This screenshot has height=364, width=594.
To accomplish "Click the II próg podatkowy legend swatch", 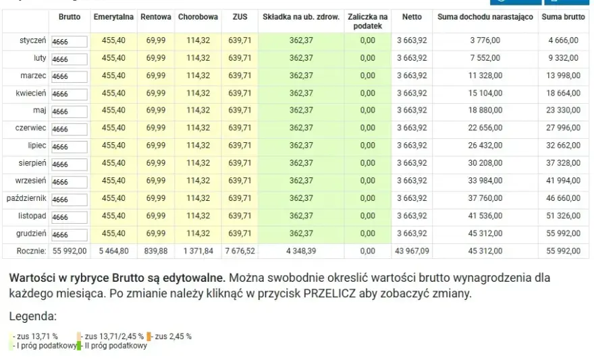I will [79, 345].
